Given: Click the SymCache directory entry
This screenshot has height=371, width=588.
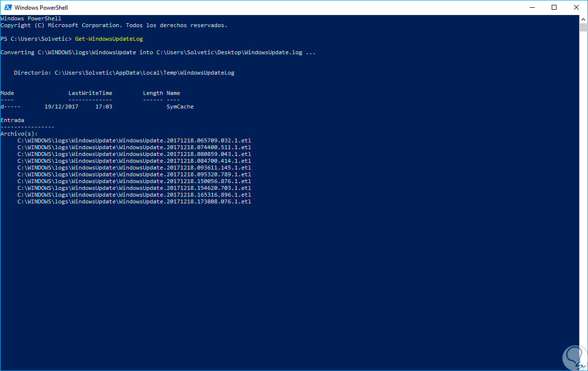Looking at the screenshot, I should tap(180, 106).
